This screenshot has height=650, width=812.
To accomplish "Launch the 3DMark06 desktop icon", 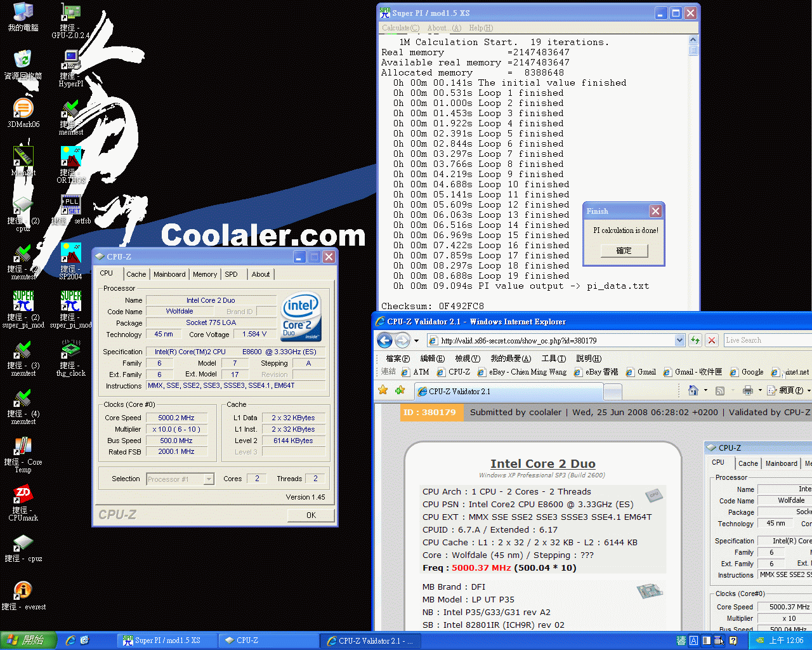I will 23,114.
